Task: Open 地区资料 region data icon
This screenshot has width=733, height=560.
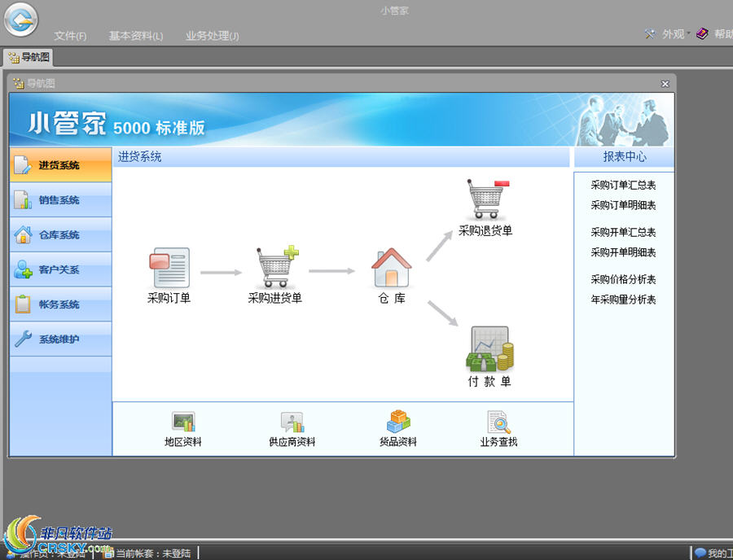Action: (183, 422)
